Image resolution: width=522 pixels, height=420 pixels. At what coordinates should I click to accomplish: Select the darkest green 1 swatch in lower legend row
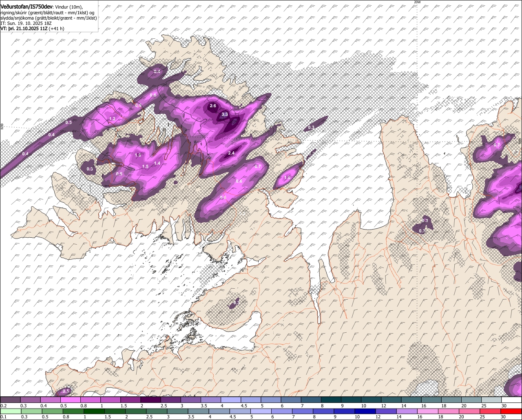(94, 411)
